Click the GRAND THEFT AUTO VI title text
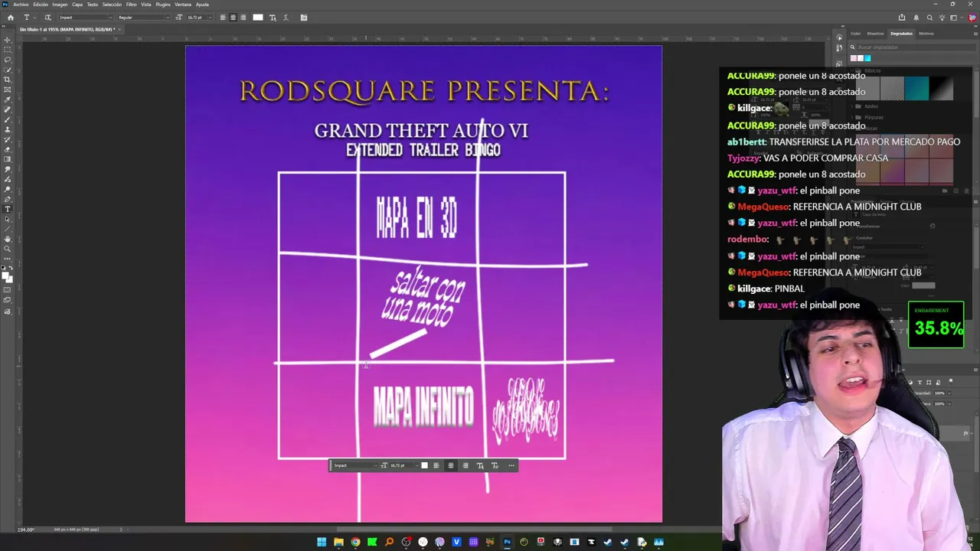Image resolution: width=980 pixels, height=551 pixels. tap(421, 130)
